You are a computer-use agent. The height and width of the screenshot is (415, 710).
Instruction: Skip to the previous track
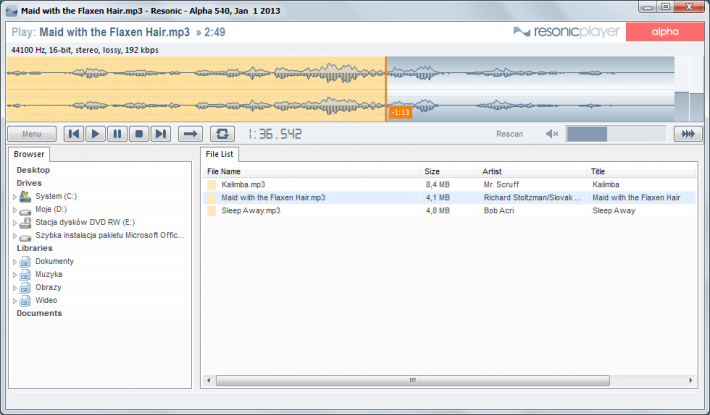pos(73,134)
